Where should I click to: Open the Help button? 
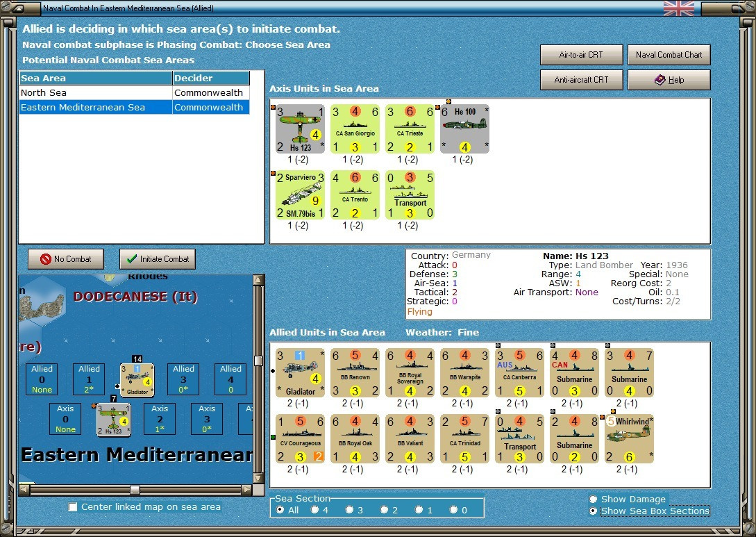coord(669,80)
